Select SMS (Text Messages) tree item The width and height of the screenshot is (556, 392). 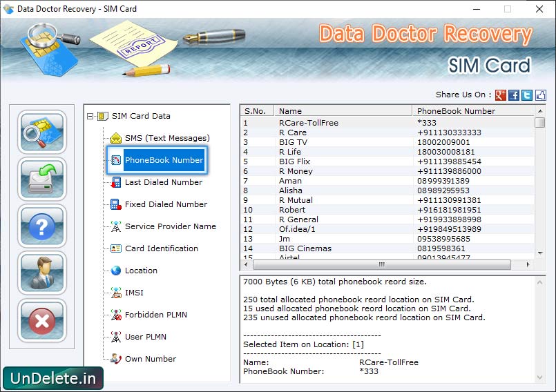[167, 138]
